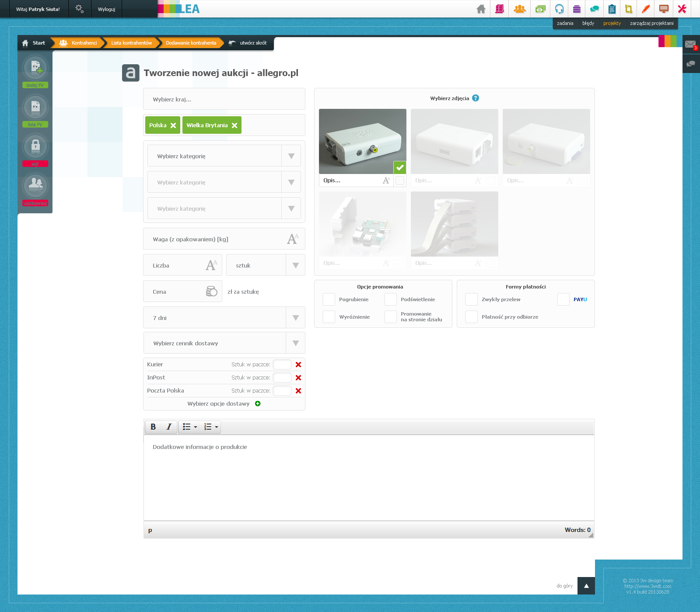Open the envelope messages icon
The height and width of the screenshot is (612, 700).
point(690,44)
